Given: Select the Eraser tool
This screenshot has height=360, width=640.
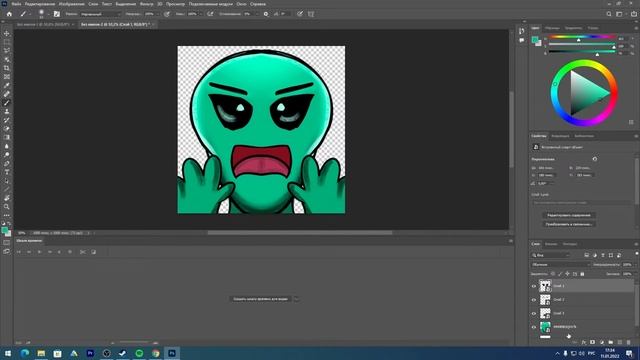Looking at the screenshot, I should click(x=7, y=129).
